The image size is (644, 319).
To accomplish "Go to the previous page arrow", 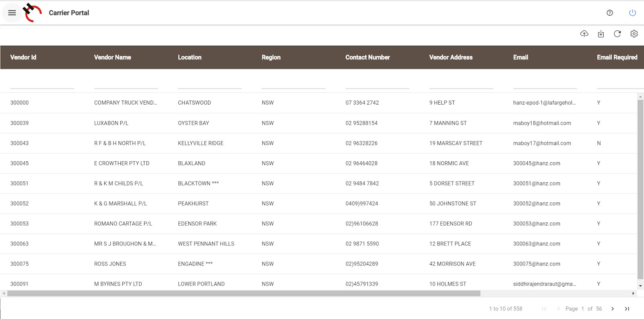I will 558,309.
